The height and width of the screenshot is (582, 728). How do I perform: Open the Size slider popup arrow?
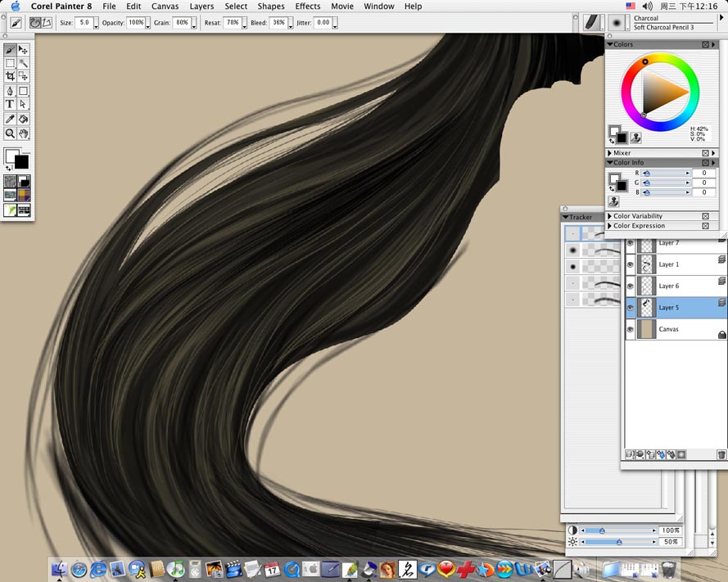(96, 23)
